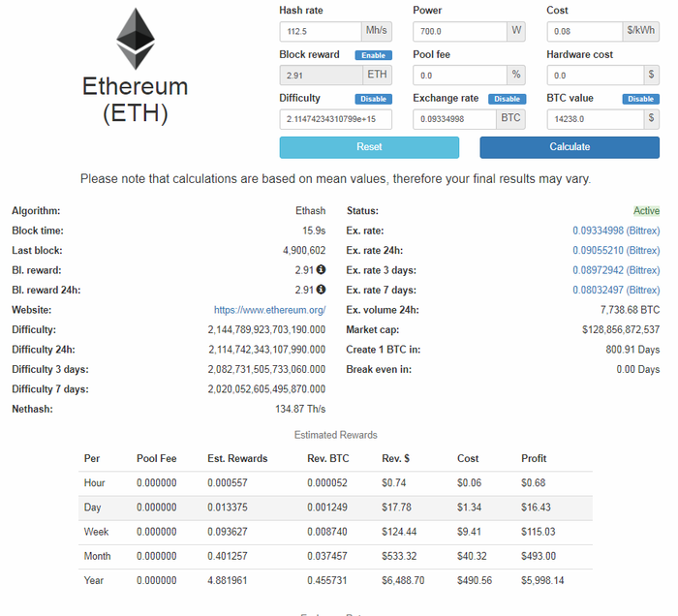Viewport: 678px width, 616px height.
Task: Click the Block reward ETH field
Action: point(322,76)
